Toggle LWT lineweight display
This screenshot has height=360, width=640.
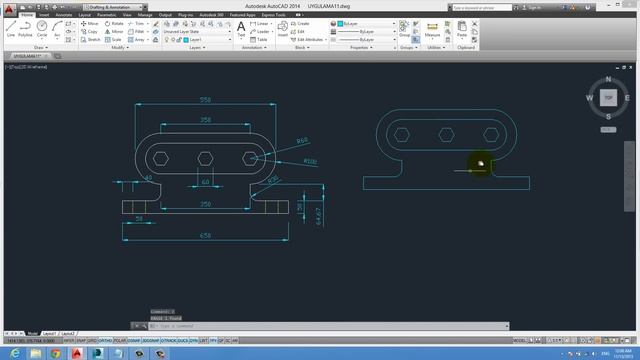[x=203, y=340]
